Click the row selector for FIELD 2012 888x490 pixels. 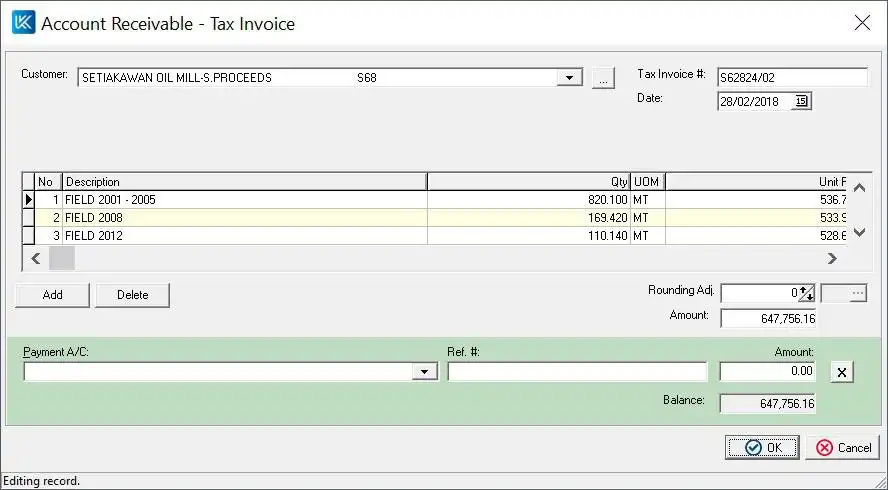tap(29, 236)
